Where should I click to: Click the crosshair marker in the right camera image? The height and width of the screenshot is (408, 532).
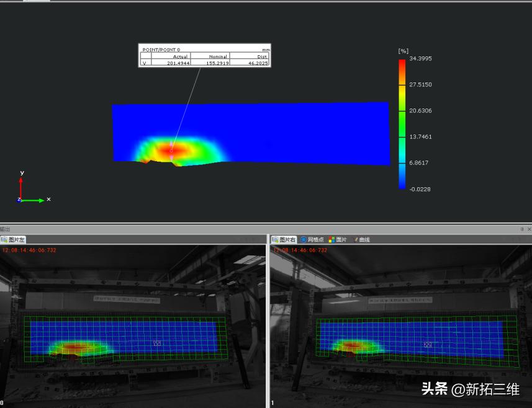[x=427, y=345]
